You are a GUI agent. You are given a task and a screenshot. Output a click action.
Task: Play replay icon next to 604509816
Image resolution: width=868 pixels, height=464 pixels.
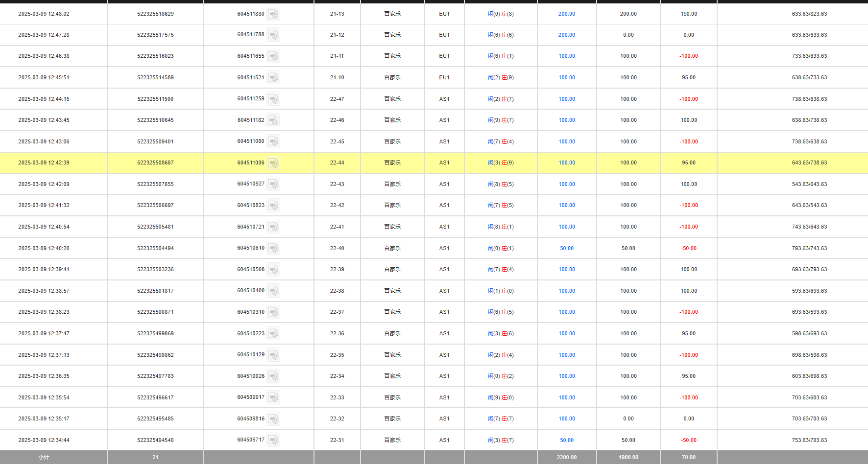coord(273,419)
